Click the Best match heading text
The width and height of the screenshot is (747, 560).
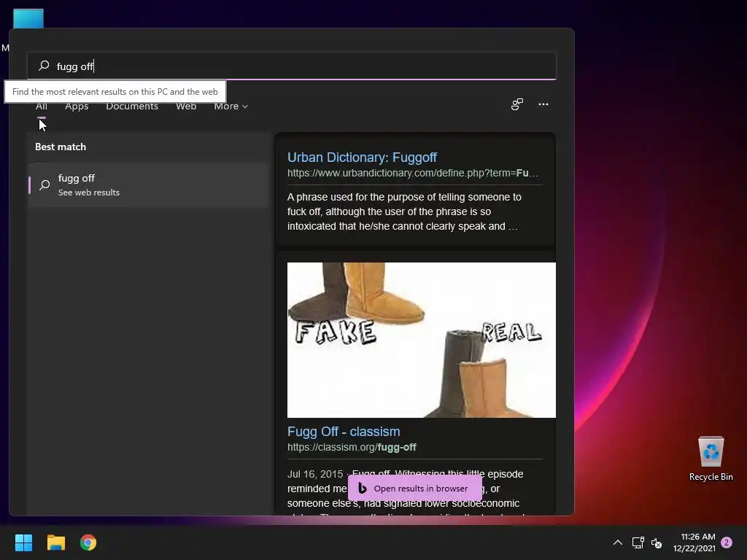click(61, 147)
